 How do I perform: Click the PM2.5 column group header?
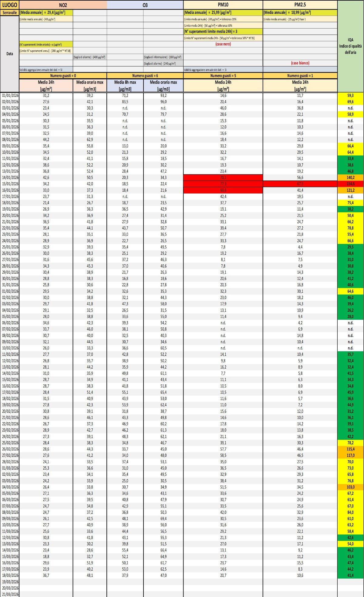[300, 5]
